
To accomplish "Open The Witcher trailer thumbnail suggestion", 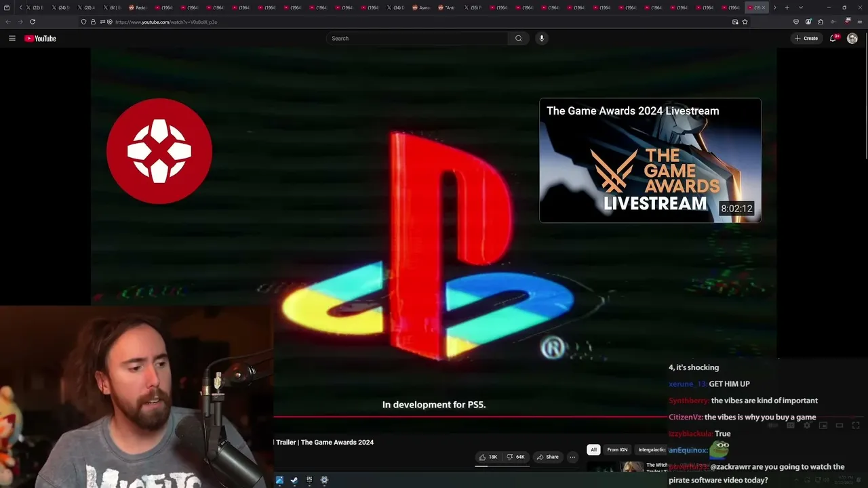I will coord(614,466).
